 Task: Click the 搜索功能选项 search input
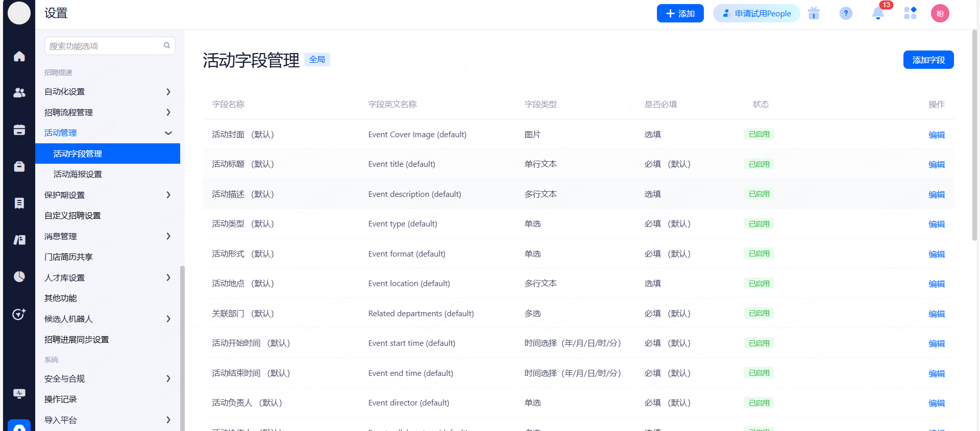click(105, 46)
